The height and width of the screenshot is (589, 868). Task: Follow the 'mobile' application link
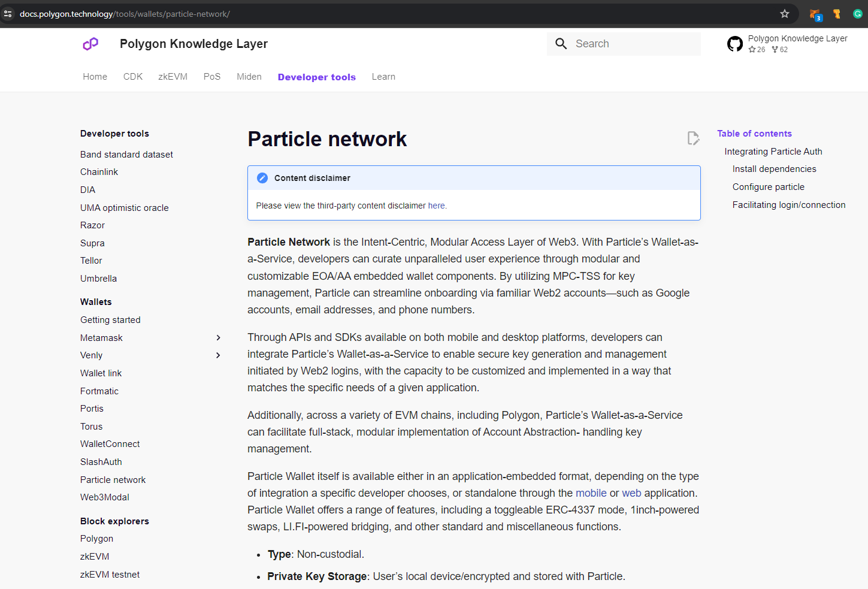tap(591, 493)
